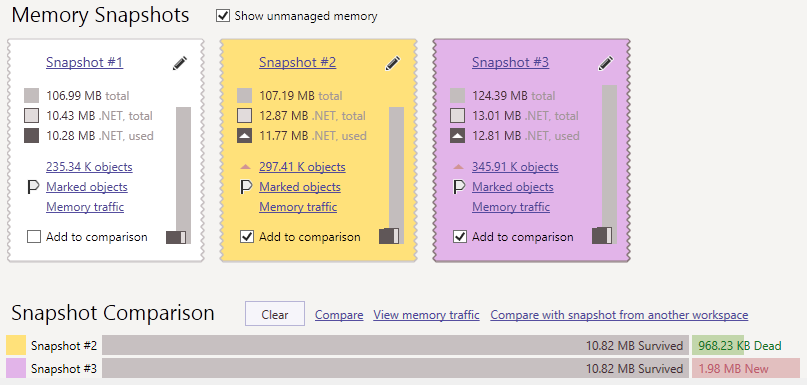Open the 297.41 K objects link
The image size is (807, 385).
tap(302, 167)
